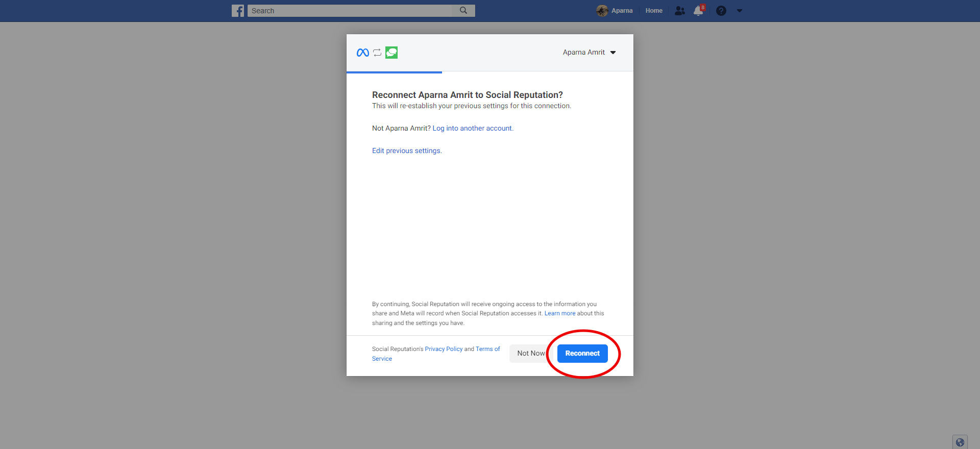Expand the account menu arrow in top bar
Image resolution: width=980 pixels, height=449 pixels.
(740, 11)
